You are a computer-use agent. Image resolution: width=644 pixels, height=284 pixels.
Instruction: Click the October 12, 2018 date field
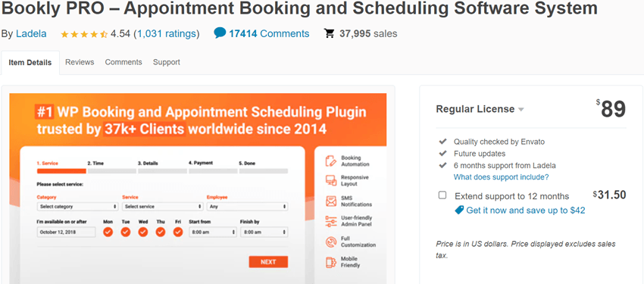66,233
